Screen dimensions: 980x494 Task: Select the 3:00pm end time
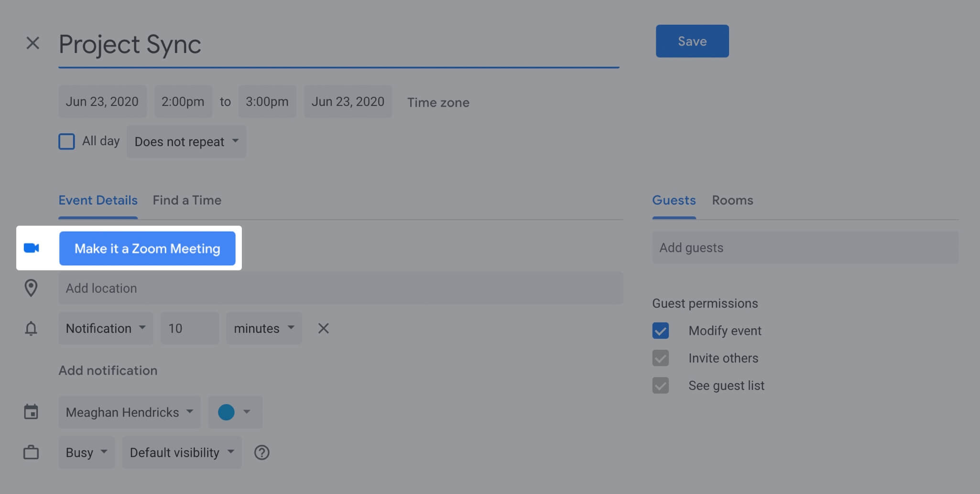pos(267,101)
